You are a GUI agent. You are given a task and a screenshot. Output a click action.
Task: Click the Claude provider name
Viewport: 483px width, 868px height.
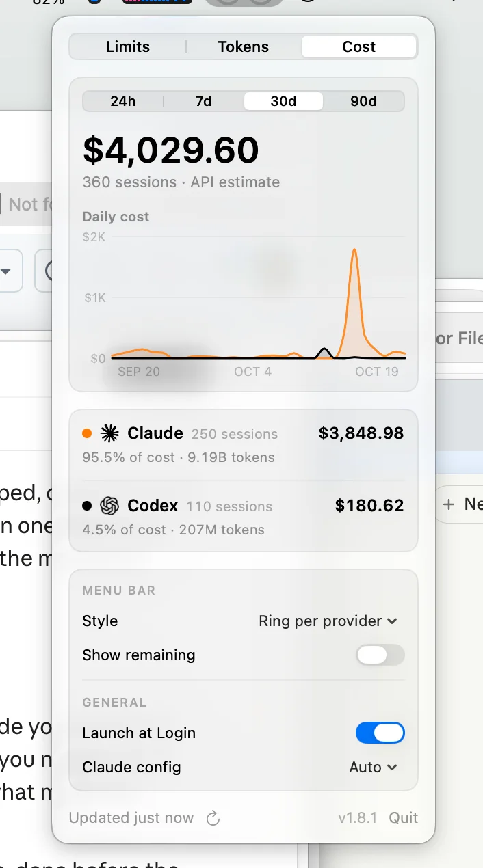[x=155, y=433]
